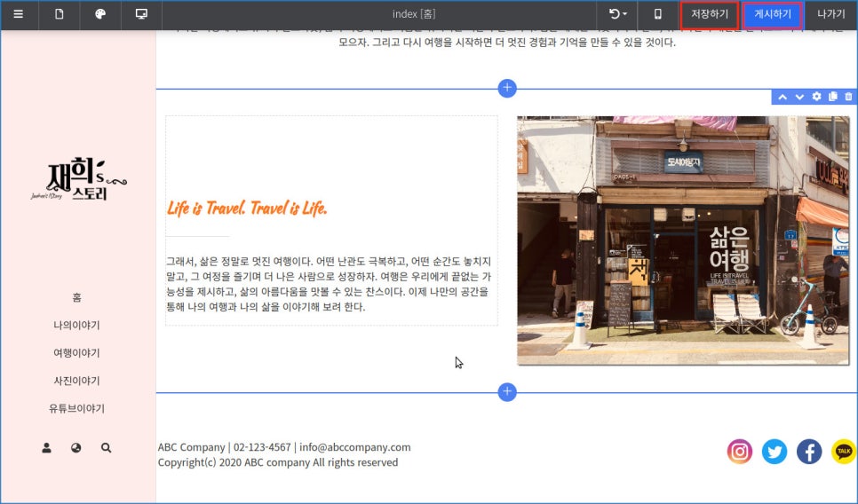Open block settings gear icon
Image resolution: width=858 pixels, height=504 pixels.
[x=816, y=97]
